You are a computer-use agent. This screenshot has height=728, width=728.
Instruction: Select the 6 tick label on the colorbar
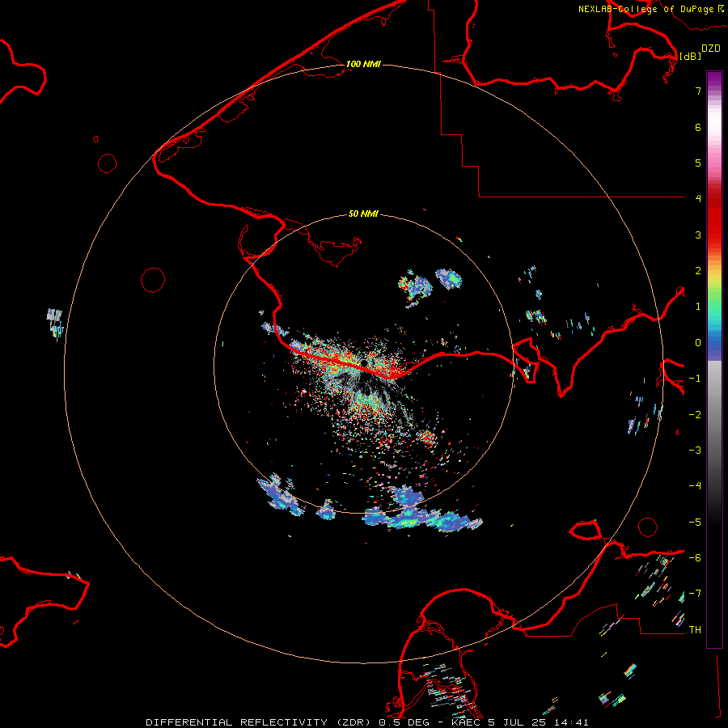(698, 127)
